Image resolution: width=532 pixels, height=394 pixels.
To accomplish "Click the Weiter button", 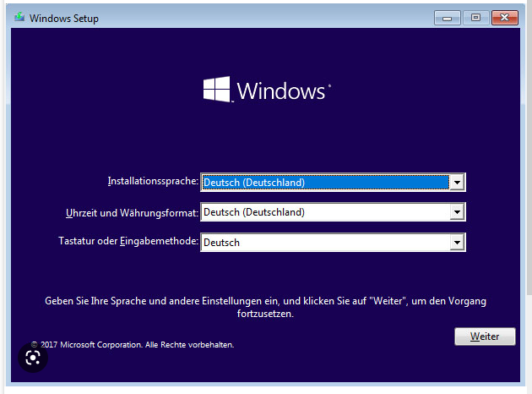I will tap(485, 337).
